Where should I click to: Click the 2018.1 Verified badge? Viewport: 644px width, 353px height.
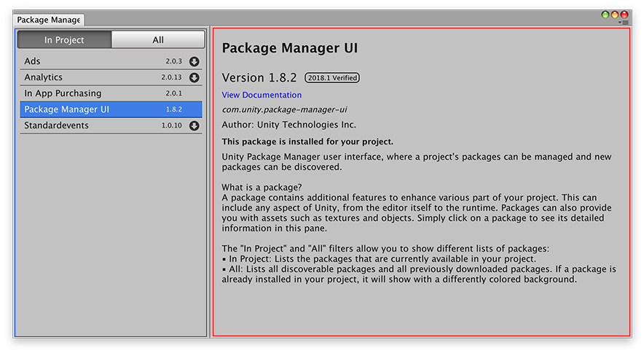tap(332, 78)
